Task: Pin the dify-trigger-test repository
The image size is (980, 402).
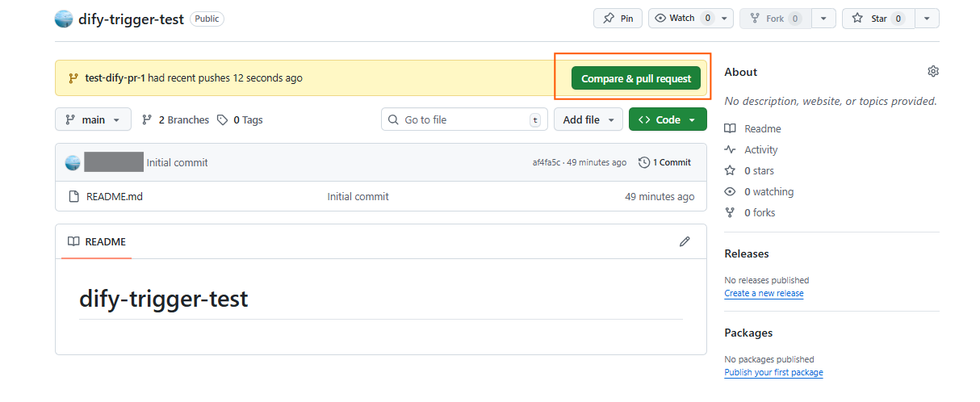Action: [x=618, y=19]
